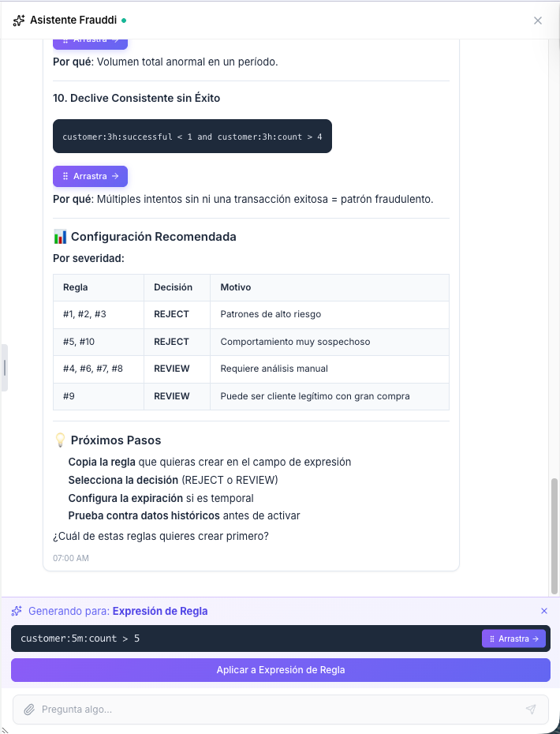Image resolution: width=560 pixels, height=734 pixels.
Task: Dismiss the Generando para banner
Action: click(x=544, y=611)
